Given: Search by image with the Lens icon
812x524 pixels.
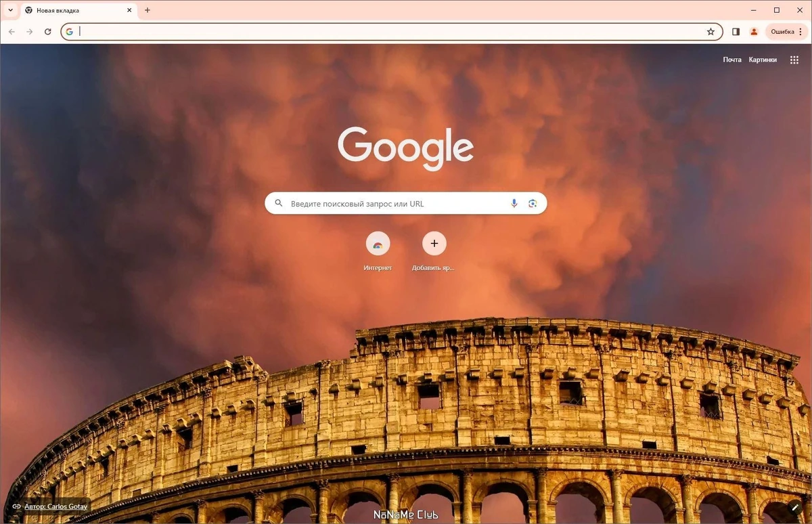Looking at the screenshot, I should pos(533,203).
